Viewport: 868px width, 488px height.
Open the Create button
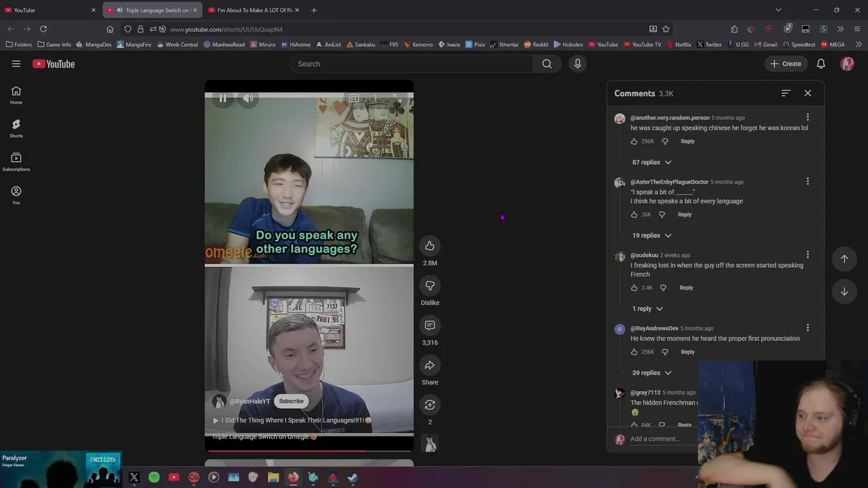coord(785,64)
